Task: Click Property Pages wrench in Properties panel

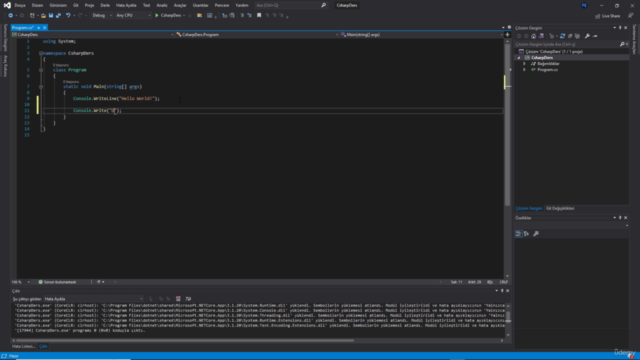Action: click(x=536, y=234)
